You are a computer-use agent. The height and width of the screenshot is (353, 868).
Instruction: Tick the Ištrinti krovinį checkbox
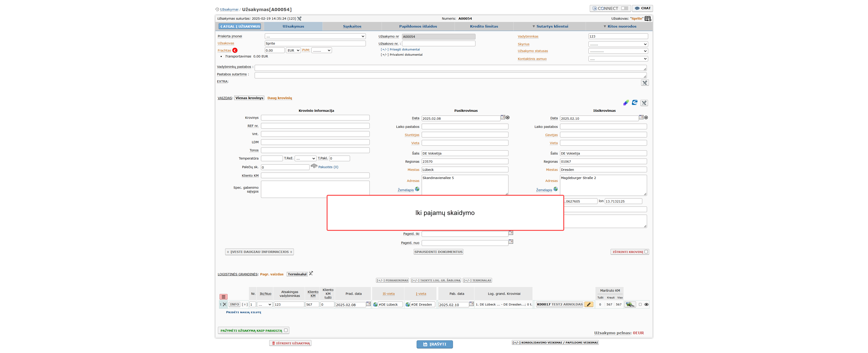click(646, 252)
